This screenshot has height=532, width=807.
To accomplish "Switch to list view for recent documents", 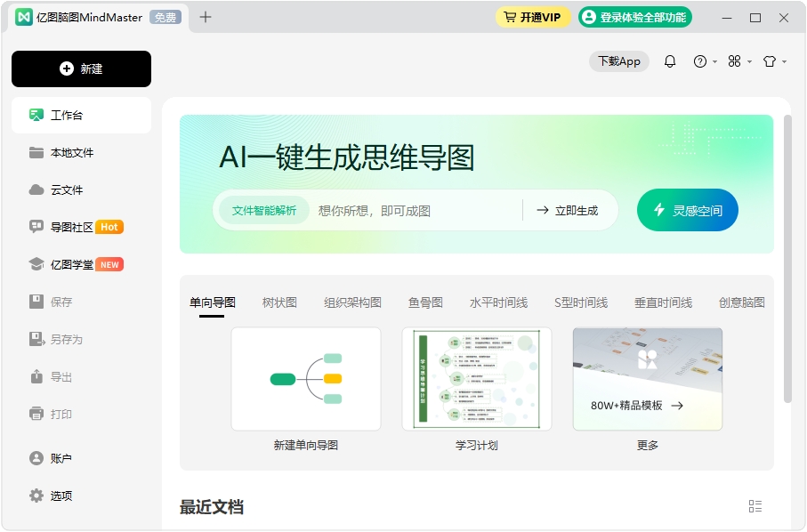I will [755, 505].
